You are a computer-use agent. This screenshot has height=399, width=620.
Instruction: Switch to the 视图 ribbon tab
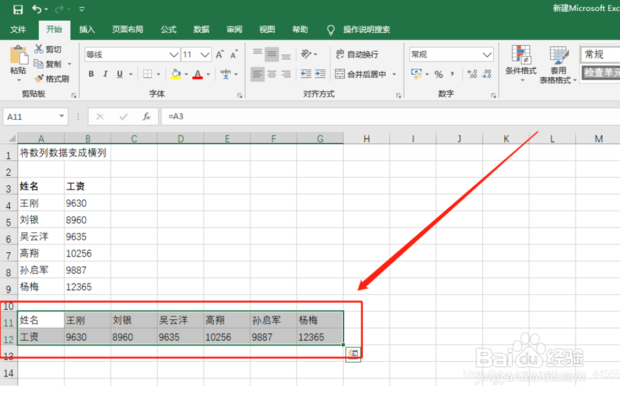pyautogui.click(x=267, y=30)
